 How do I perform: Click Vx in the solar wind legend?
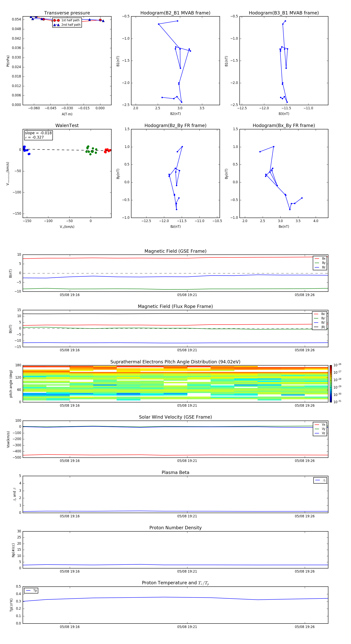[x=320, y=424]
